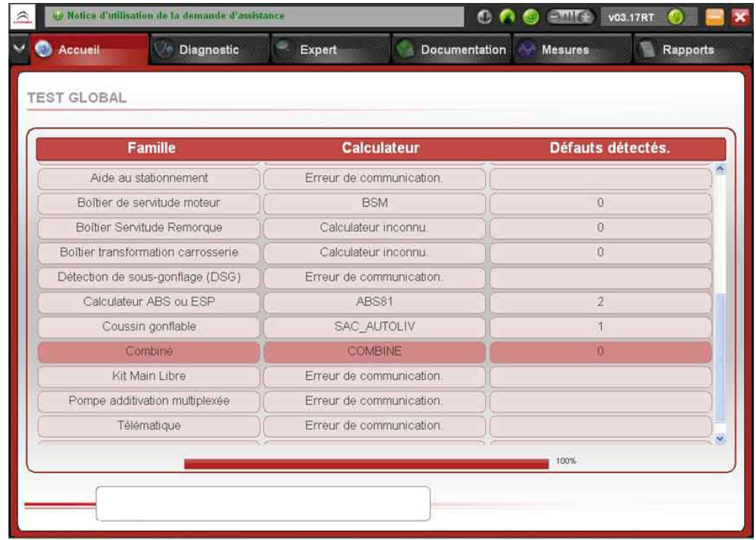Click the Citroën logo icon
Screen dimensions: 756x540
pyautogui.click(x=23, y=17)
